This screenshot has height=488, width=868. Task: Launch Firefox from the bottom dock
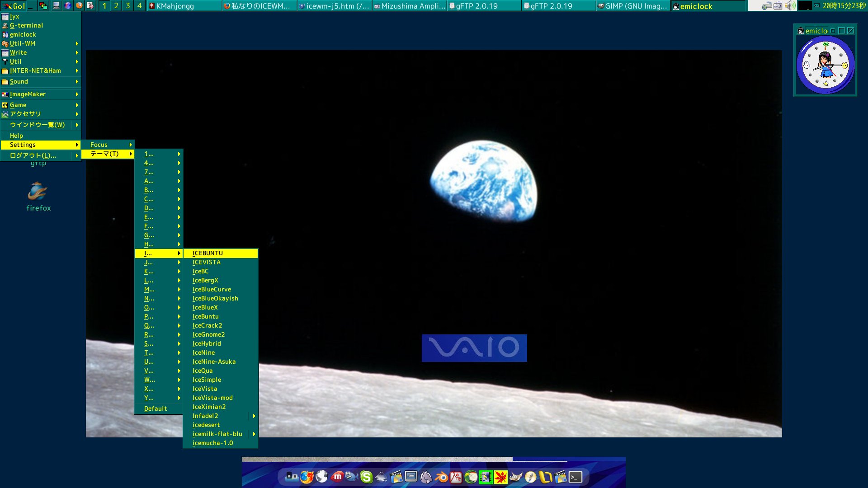coord(307,477)
